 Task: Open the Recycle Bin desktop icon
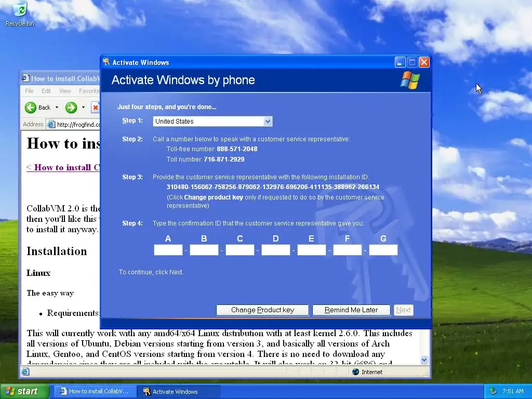pyautogui.click(x=20, y=14)
